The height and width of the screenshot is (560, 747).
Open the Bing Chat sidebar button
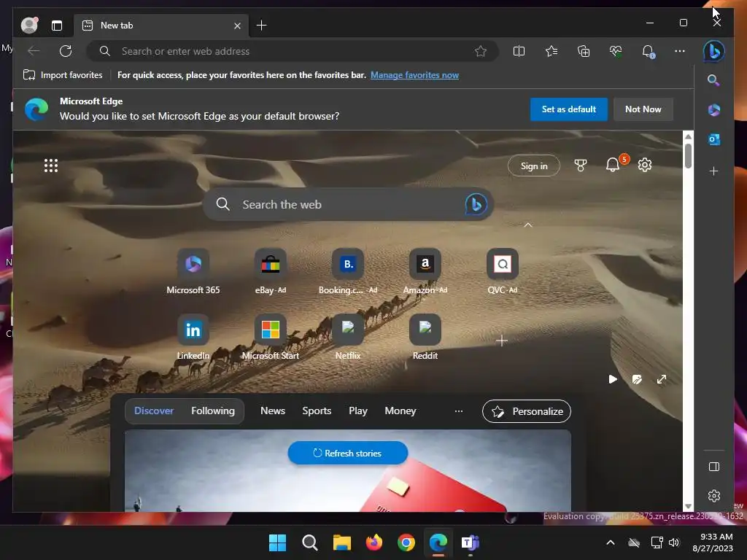(x=713, y=51)
